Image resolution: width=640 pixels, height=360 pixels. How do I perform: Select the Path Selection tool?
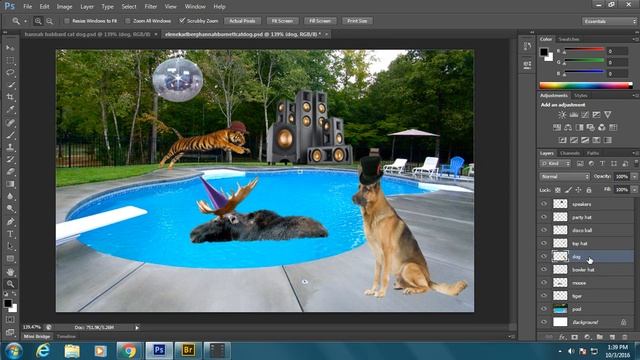pyautogui.click(x=10, y=246)
